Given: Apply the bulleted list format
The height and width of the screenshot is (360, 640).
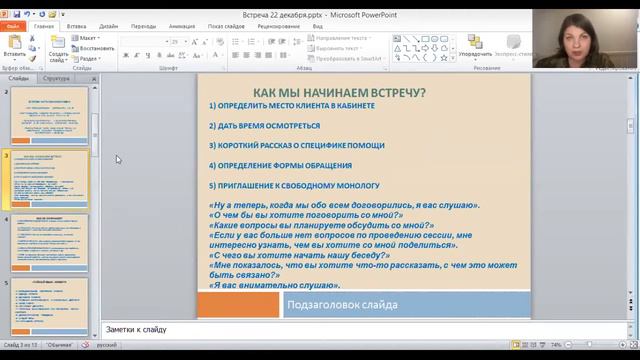Looking at the screenshot, I should (236, 42).
